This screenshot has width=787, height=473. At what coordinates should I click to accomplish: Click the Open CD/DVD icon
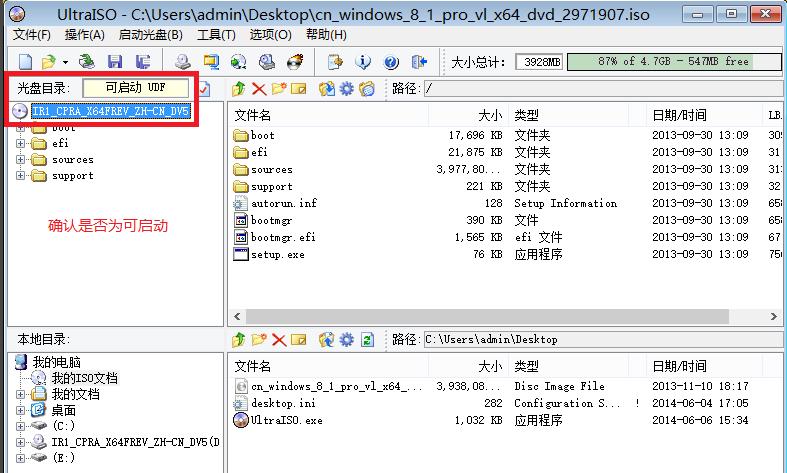pos(87,62)
